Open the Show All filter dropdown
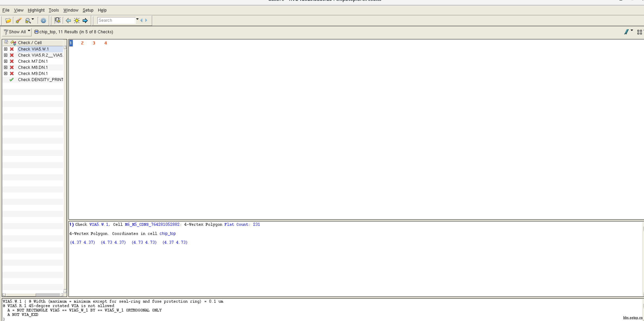The image size is (644, 321). click(x=17, y=32)
